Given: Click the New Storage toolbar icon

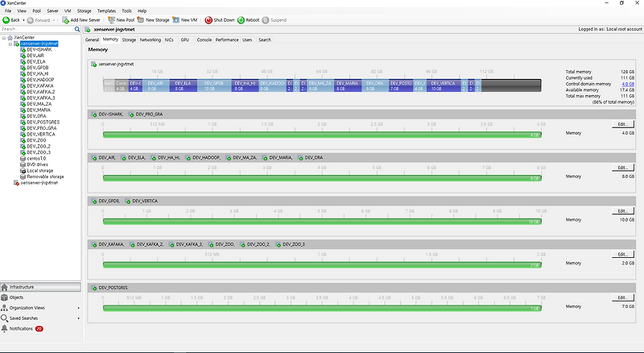Looking at the screenshot, I should pyautogui.click(x=140, y=20).
